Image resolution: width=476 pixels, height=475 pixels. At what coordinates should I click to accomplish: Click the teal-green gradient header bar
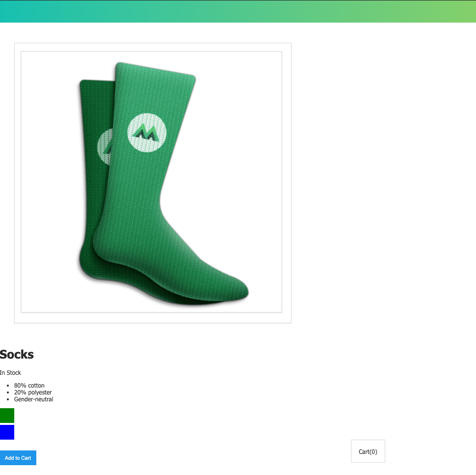pos(238,11)
